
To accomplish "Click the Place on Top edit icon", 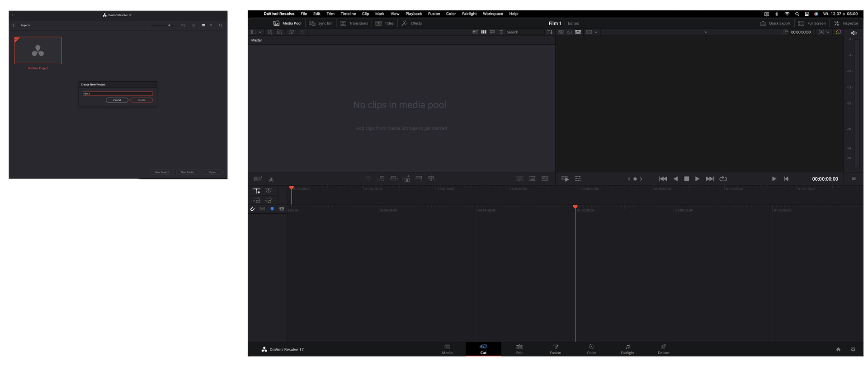I will pos(419,178).
